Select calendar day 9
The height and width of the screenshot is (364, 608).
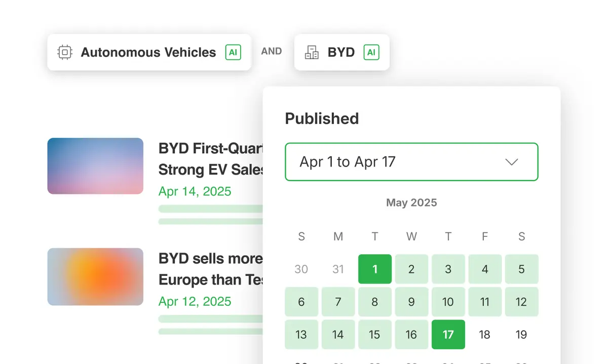click(x=411, y=302)
